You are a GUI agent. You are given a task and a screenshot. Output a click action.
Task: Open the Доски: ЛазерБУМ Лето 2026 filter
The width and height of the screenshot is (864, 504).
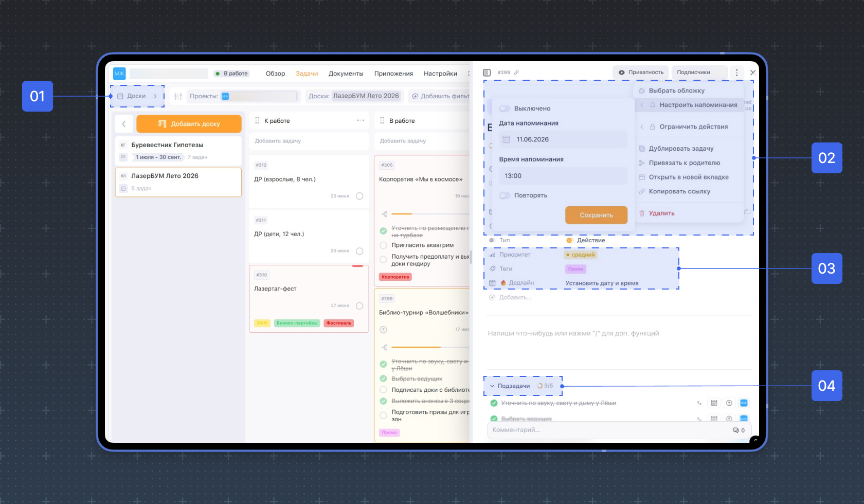354,96
